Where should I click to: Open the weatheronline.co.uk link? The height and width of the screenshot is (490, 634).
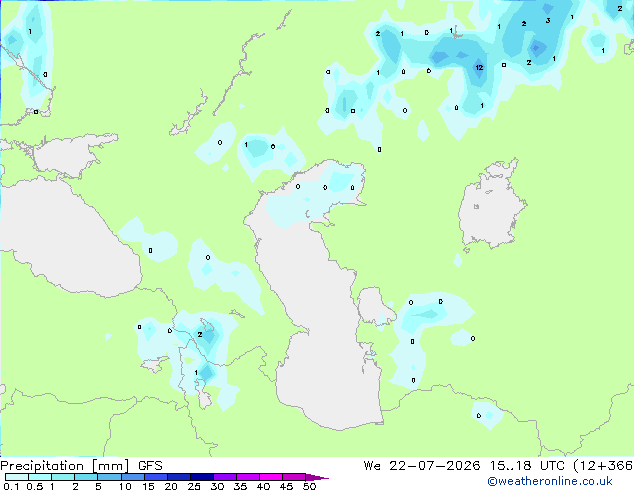pyautogui.click(x=550, y=481)
